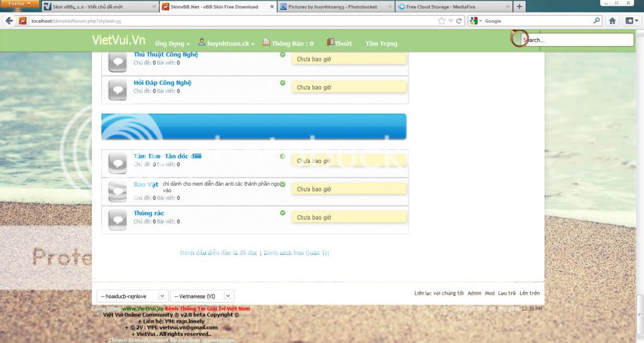Reload the page with refresh icon
644x343 pixels.
(x=459, y=21)
